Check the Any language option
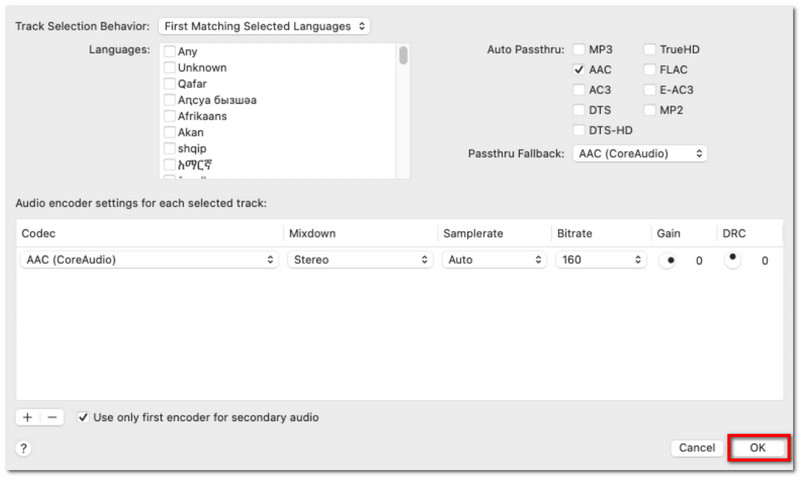 pos(170,52)
